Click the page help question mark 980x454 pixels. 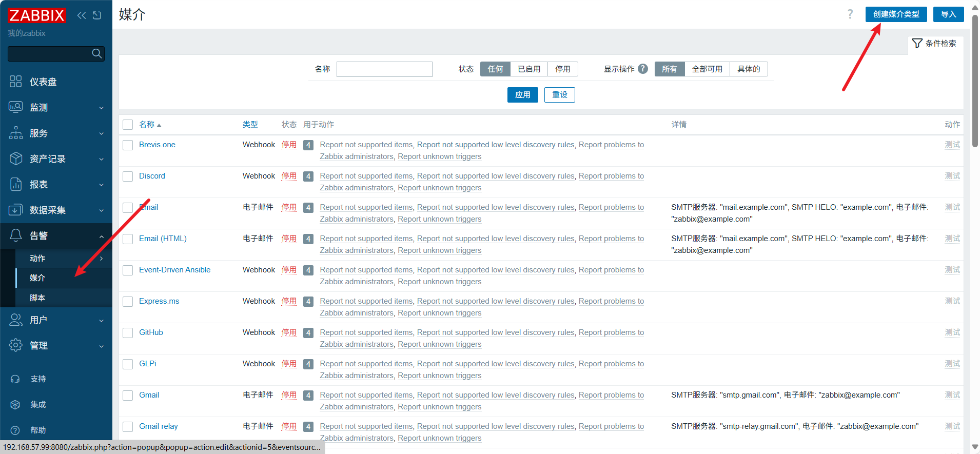(x=850, y=14)
